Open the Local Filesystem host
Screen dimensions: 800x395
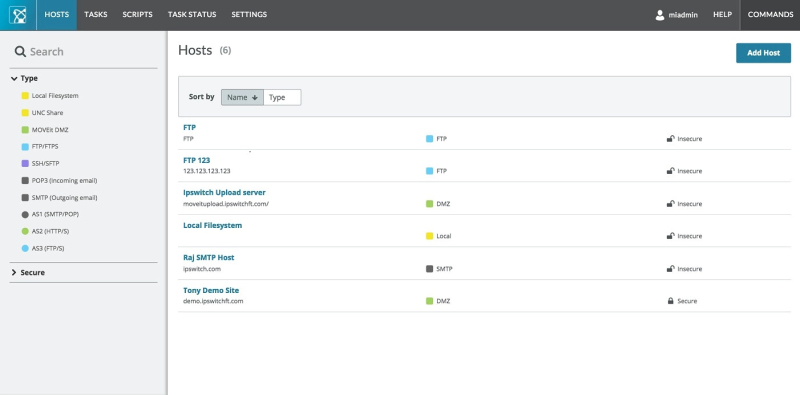213,226
